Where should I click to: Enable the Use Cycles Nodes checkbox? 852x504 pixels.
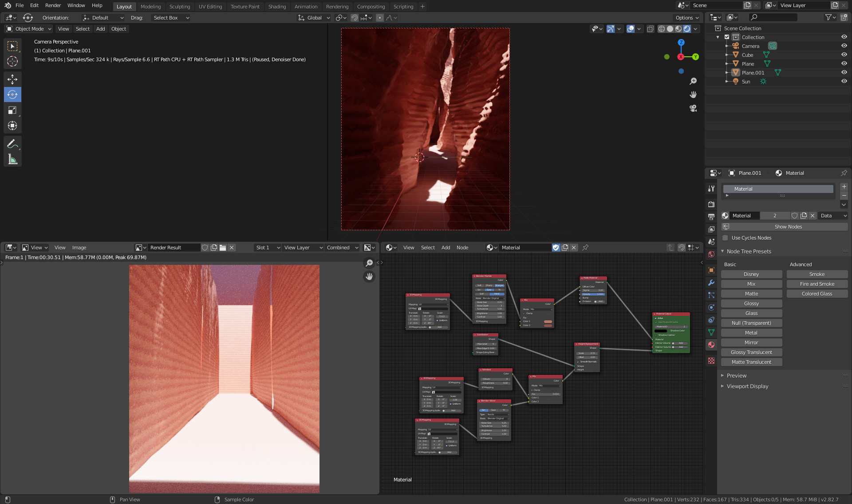[725, 238]
